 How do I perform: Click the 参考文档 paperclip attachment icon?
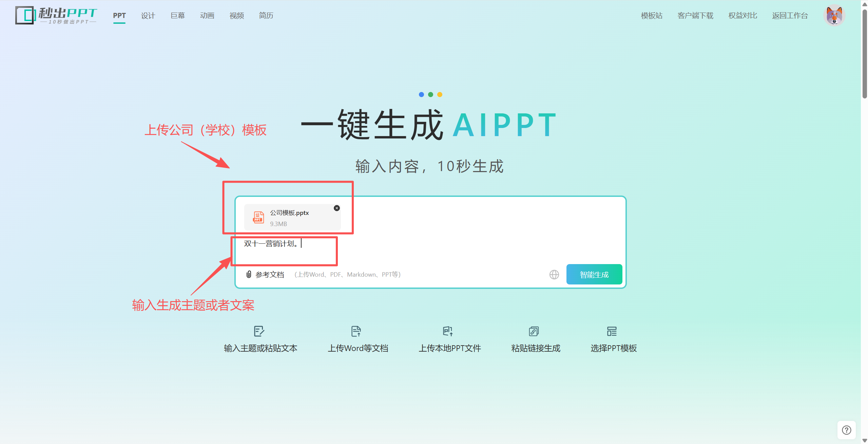[x=249, y=274]
